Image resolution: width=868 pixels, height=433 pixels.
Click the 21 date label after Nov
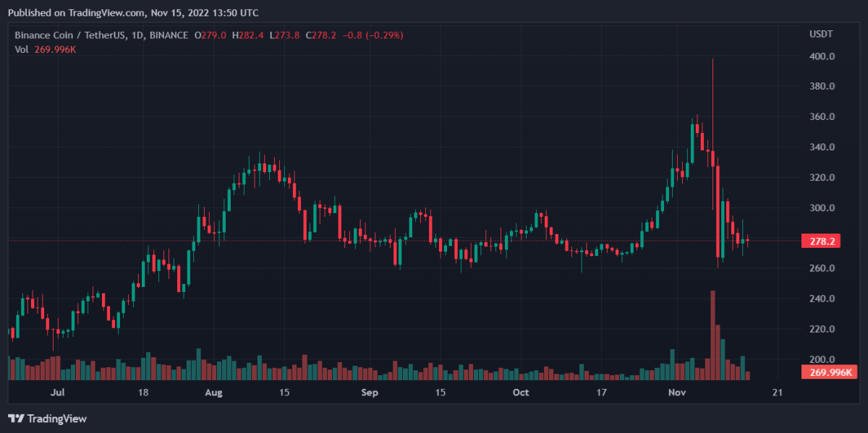778,393
